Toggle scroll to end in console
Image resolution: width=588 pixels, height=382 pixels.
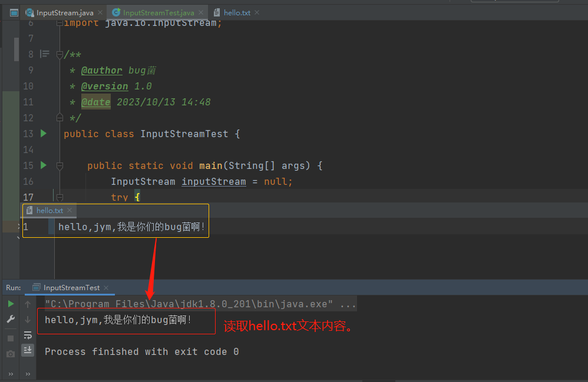coord(28,350)
